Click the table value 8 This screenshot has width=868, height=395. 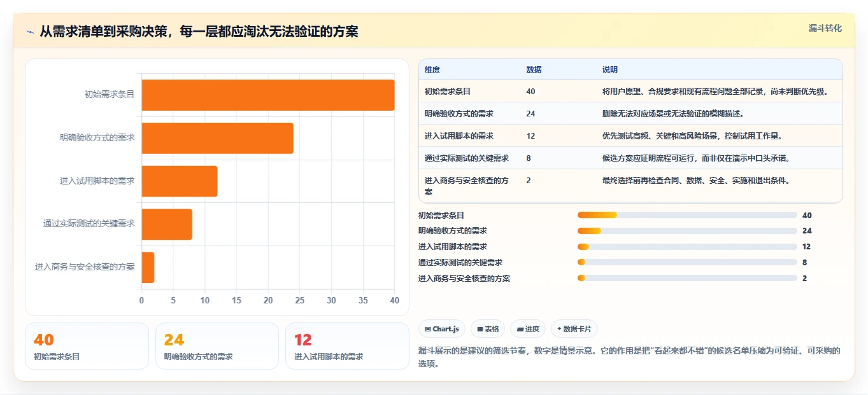point(529,158)
